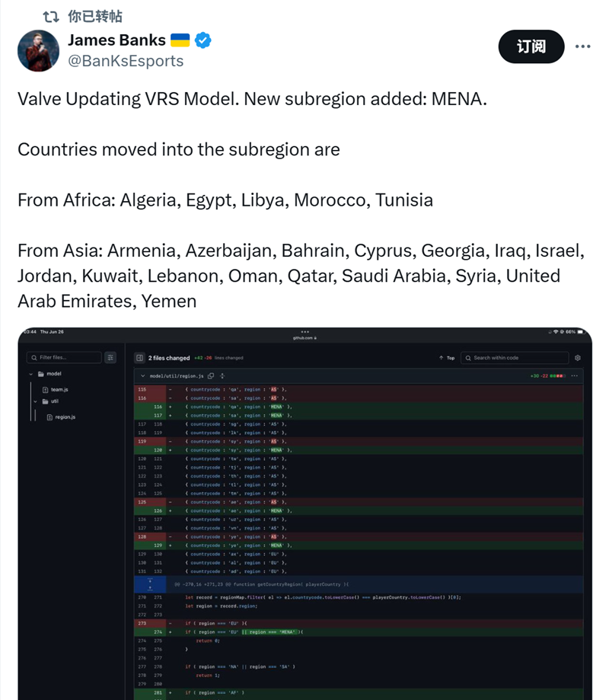
Task: Expand hidden lines in the diff hunk
Action: [x=150, y=584]
